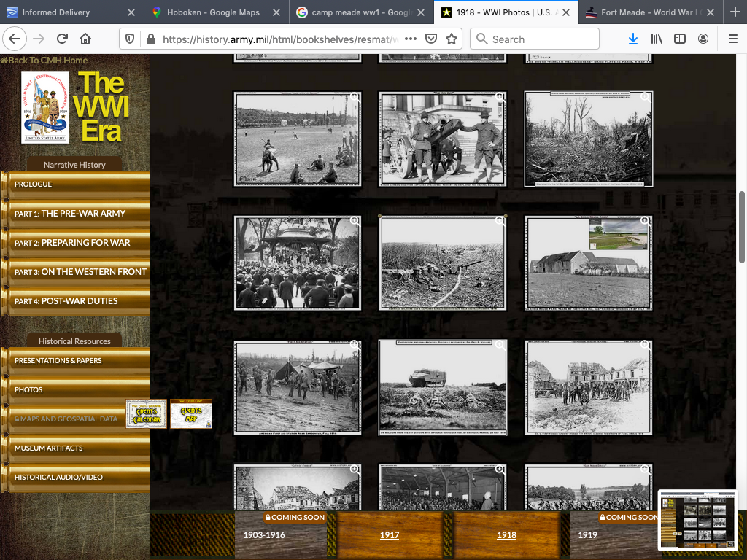Open the Museum Artifacts section

tap(49, 448)
